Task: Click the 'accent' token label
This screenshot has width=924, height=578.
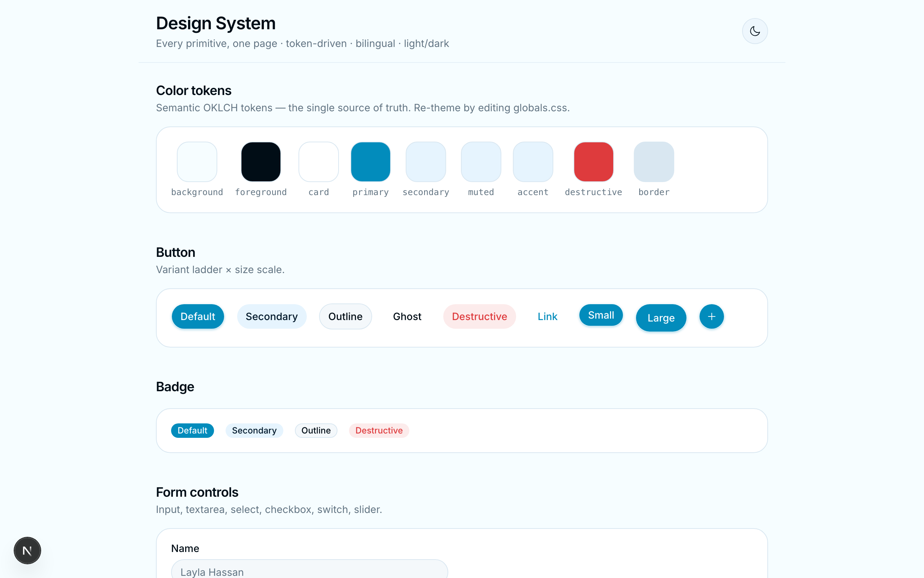Action: point(533,192)
